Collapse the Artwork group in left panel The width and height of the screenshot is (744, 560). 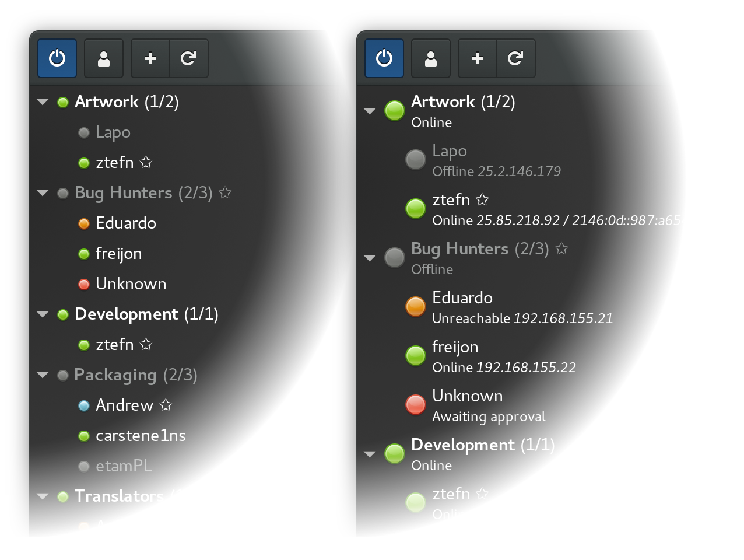point(43,102)
